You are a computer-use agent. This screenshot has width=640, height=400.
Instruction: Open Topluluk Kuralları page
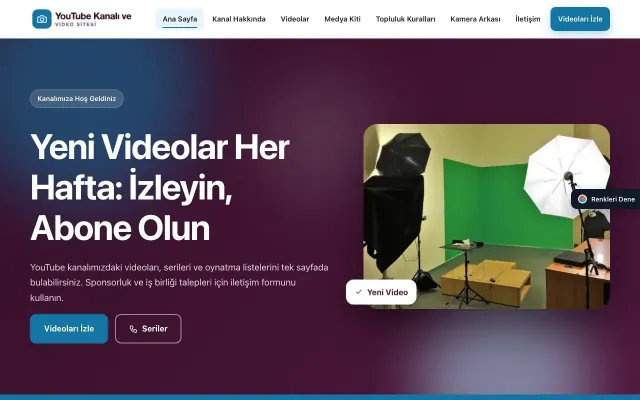point(405,19)
